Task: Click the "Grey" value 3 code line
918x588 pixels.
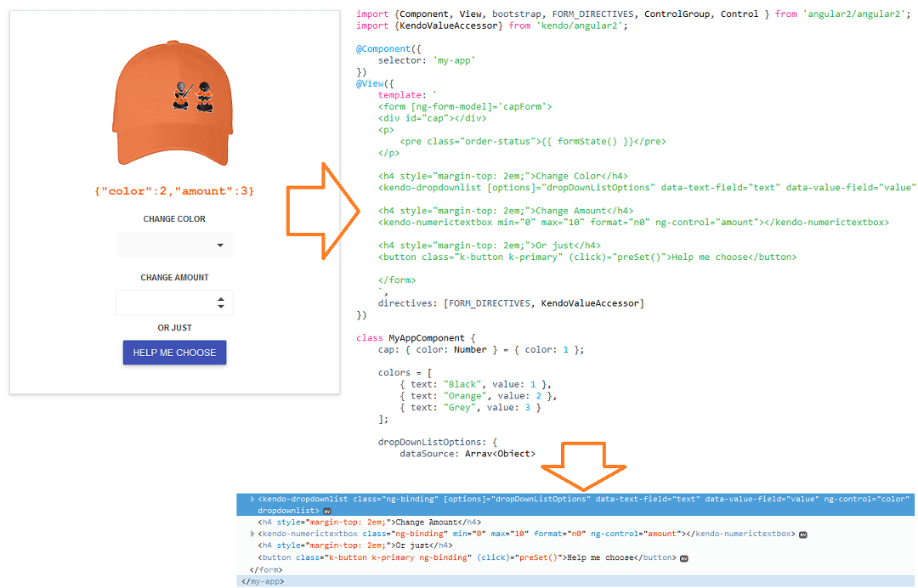Action: click(470, 408)
